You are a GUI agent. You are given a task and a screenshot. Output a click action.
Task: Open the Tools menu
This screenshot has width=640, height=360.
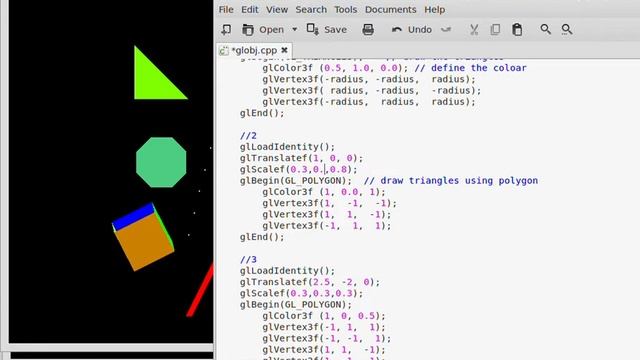click(346, 9)
